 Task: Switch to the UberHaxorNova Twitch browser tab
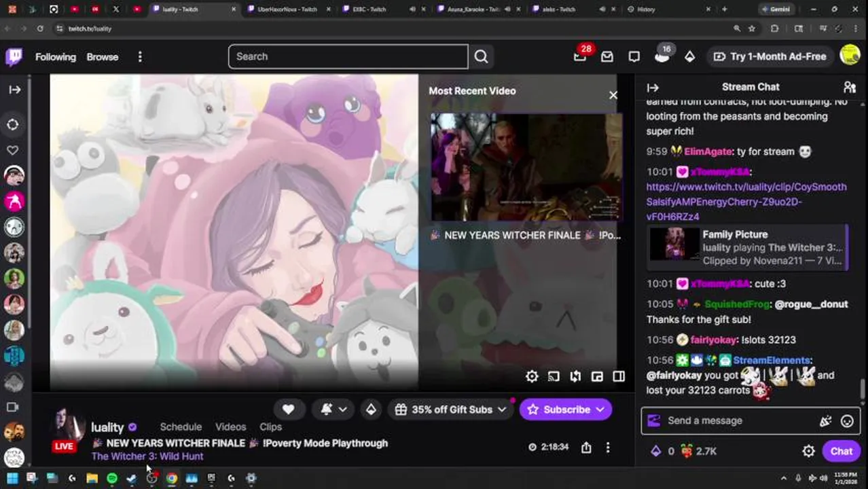click(287, 10)
